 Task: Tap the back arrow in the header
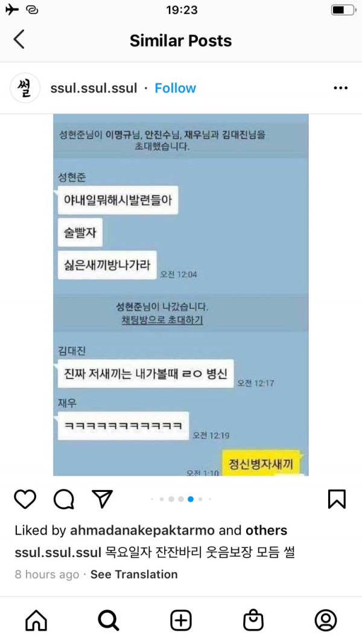(19, 39)
